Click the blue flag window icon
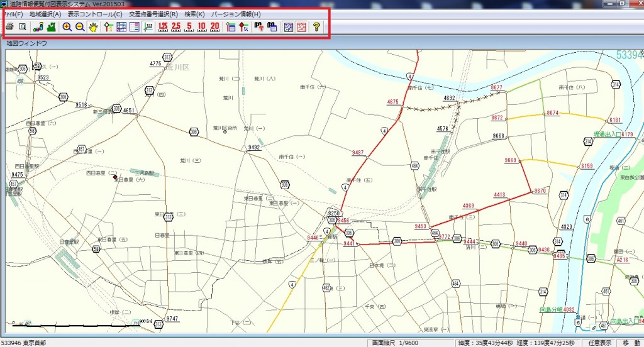The image size is (644, 347). 272,27
